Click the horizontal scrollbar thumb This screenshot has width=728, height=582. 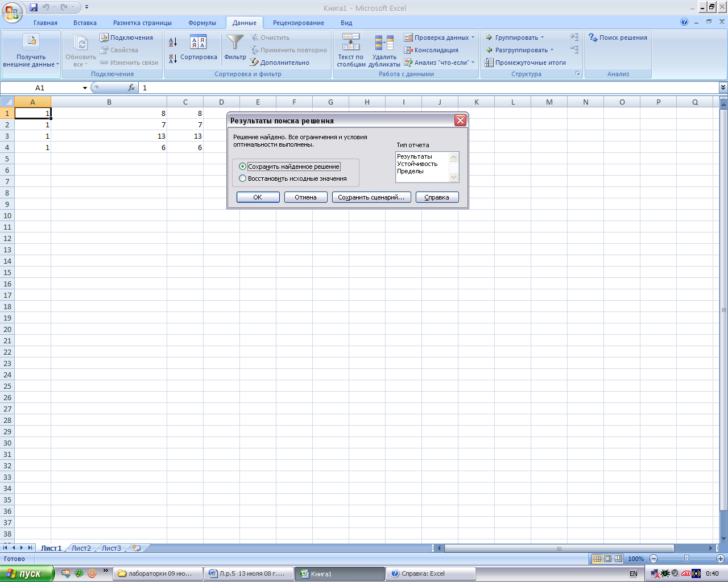point(559,548)
